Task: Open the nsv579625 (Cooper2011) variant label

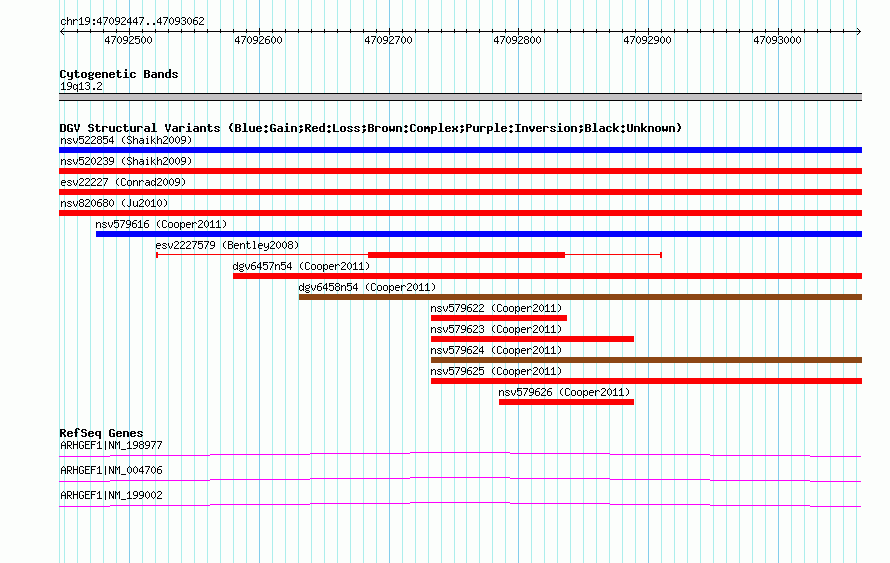Action: (496, 371)
